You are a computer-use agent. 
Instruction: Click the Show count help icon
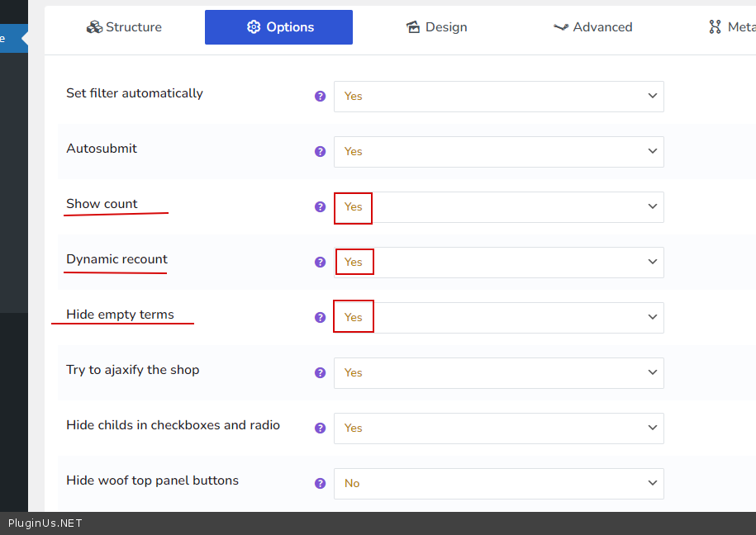tap(321, 206)
